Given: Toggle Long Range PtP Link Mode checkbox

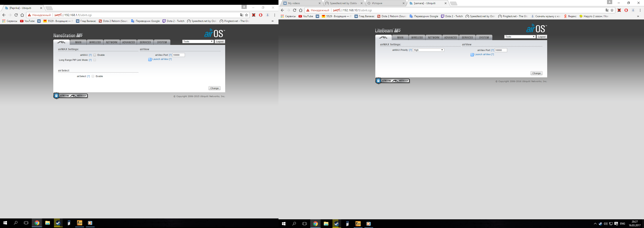Looking at the screenshot, I should [95, 60].
